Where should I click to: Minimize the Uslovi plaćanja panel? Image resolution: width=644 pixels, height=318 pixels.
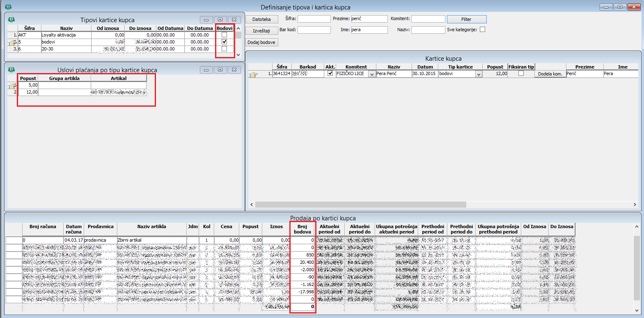[x=206, y=70]
